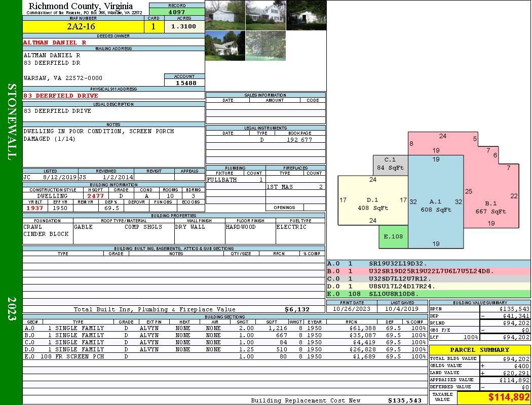Select E.0 FR SCREEN PCH building section row
Viewport: 532px width, 405px height.
tap(225, 356)
